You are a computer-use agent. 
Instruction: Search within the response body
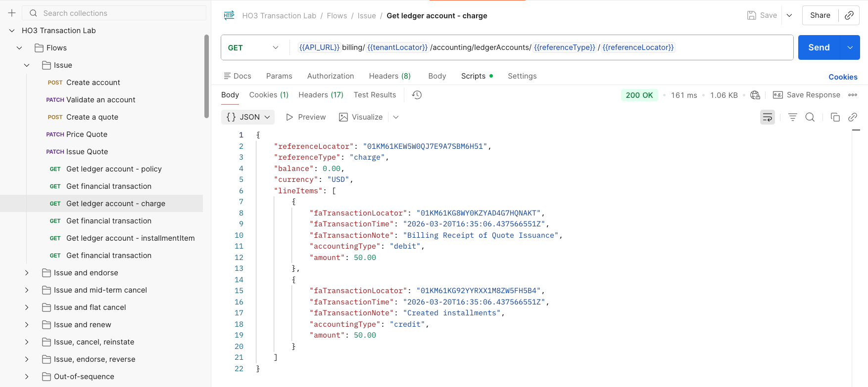click(810, 117)
